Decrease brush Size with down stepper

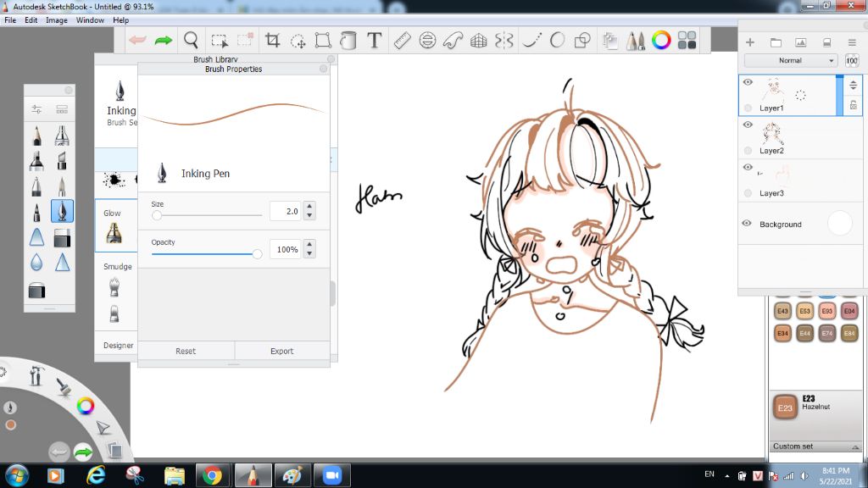309,215
